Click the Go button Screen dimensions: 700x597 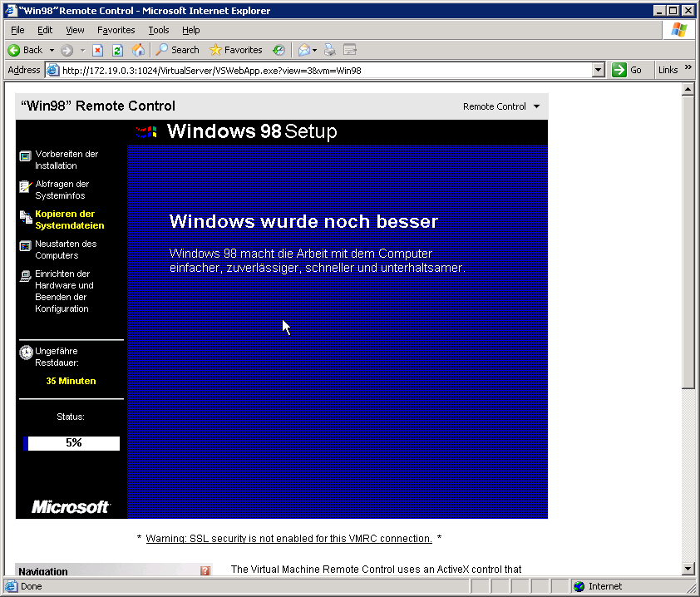click(x=627, y=70)
